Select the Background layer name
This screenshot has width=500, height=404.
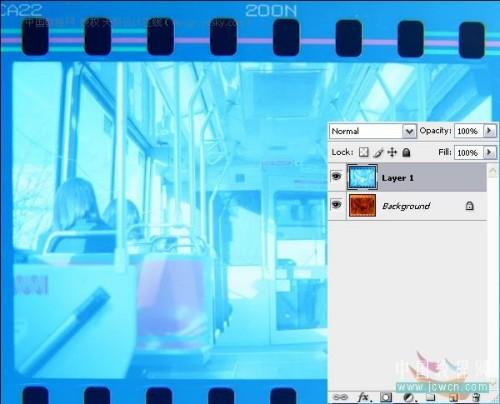(406, 206)
